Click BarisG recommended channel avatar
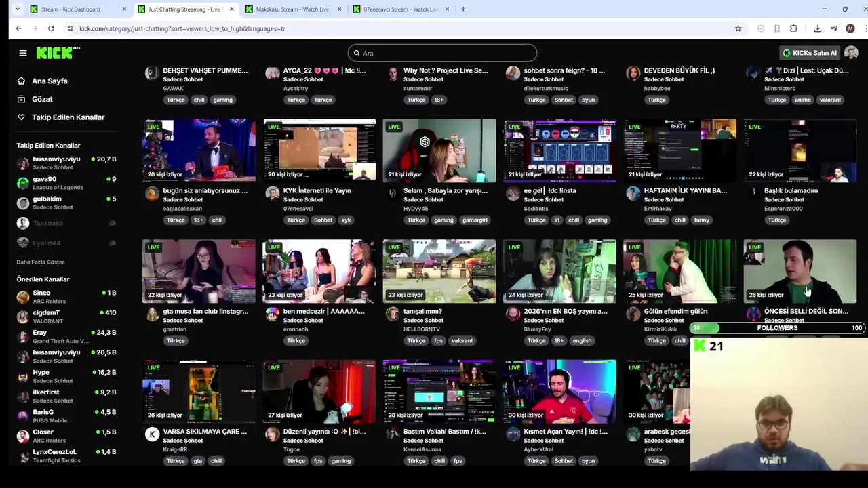This screenshot has width=868, height=488. (23, 416)
